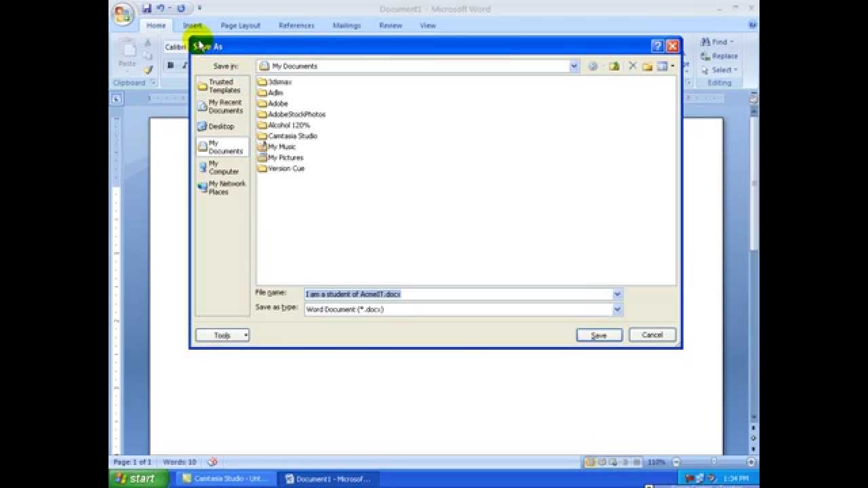Click proofing errors icon in status bar

(212, 462)
